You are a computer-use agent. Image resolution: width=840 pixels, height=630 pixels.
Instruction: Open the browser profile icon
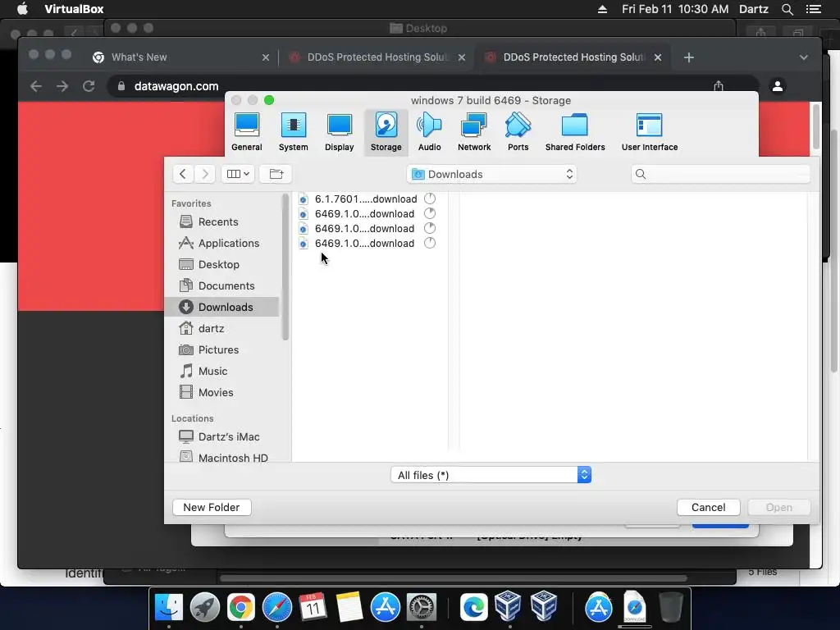point(778,85)
